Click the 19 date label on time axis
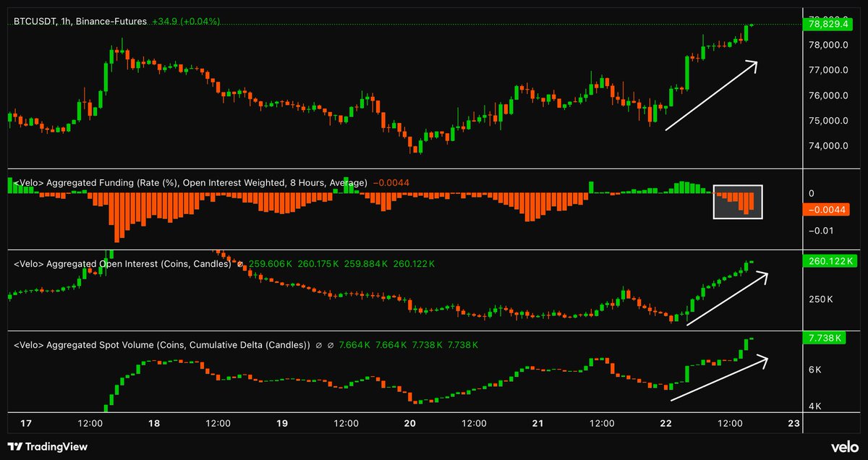 [x=282, y=424]
